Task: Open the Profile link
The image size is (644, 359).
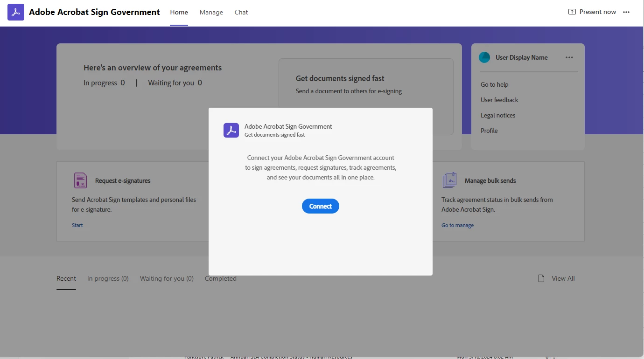Action: click(489, 131)
